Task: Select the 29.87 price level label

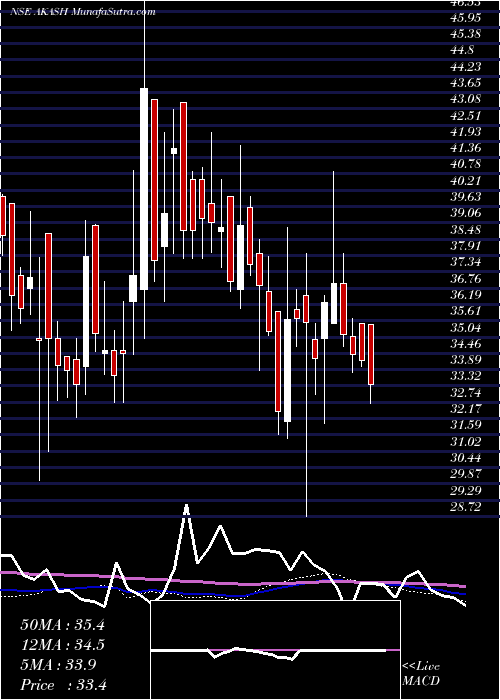Action: (x=464, y=474)
